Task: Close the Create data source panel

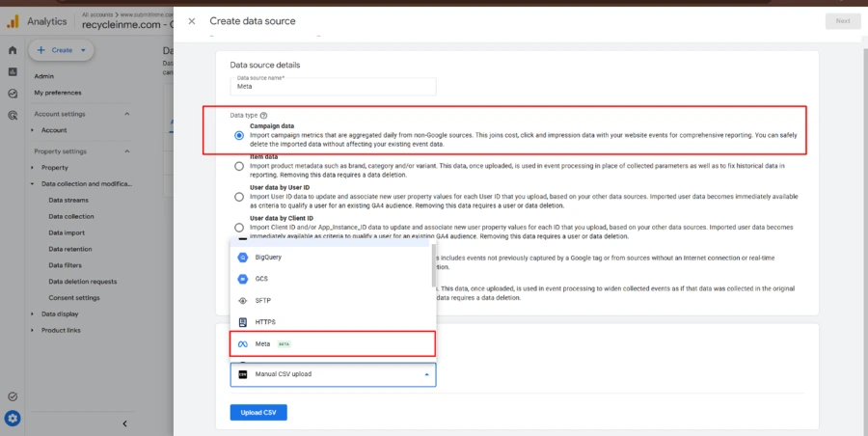Action: (x=192, y=21)
